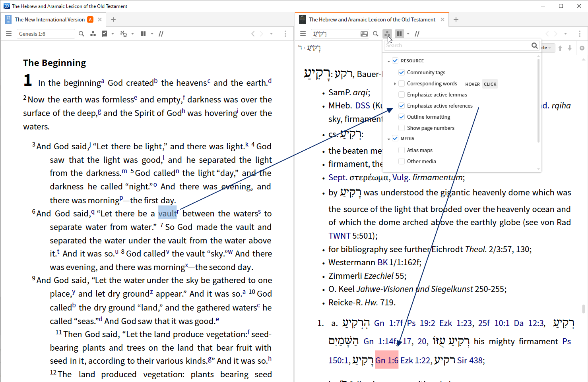
Task: Add a new tab beside the Lexicon tab
Action: tap(456, 19)
